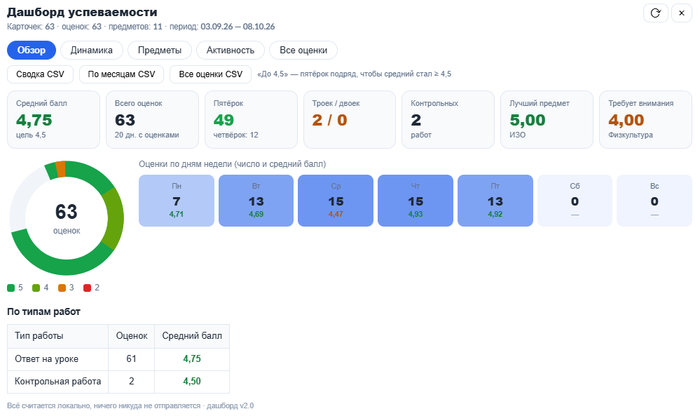Viewport: 700px width, 416px height.
Task: Click the Пт weekday tile
Action: click(x=495, y=200)
